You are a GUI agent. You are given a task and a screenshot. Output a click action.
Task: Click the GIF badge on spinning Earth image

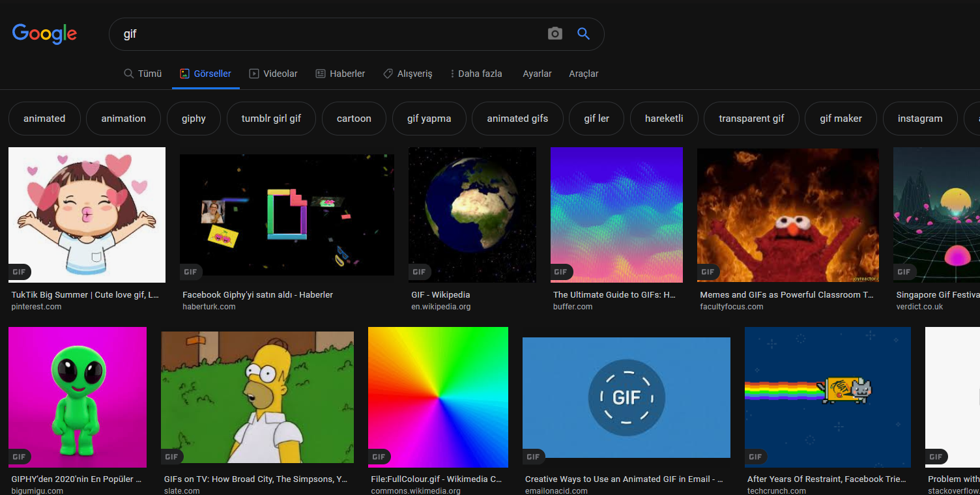[x=419, y=272]
